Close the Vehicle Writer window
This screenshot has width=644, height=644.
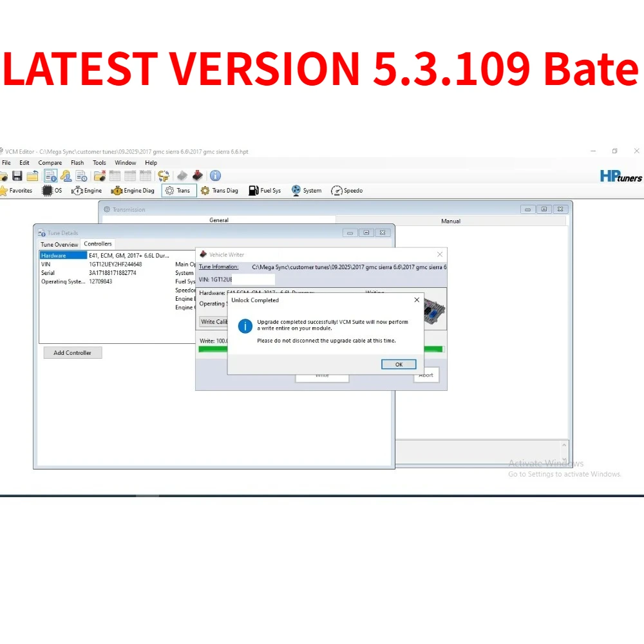pyautogui.click(x=440, y=254)
